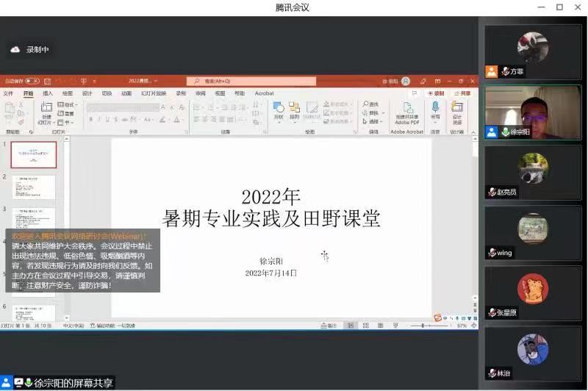The width and height of the screenshot is (588, 391).
Task: Expand the Layout dropdown in Slides group
Action: click(x=68, y=105)
